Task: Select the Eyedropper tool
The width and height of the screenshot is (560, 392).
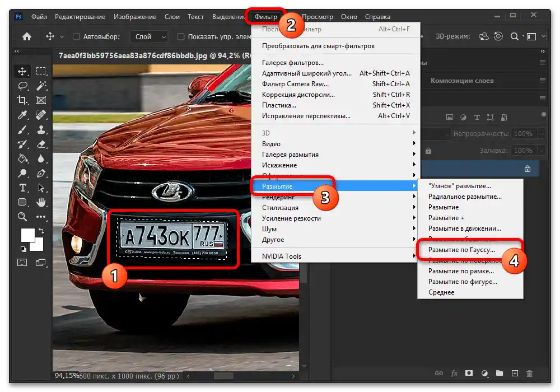Action: [x=23, y=115]
